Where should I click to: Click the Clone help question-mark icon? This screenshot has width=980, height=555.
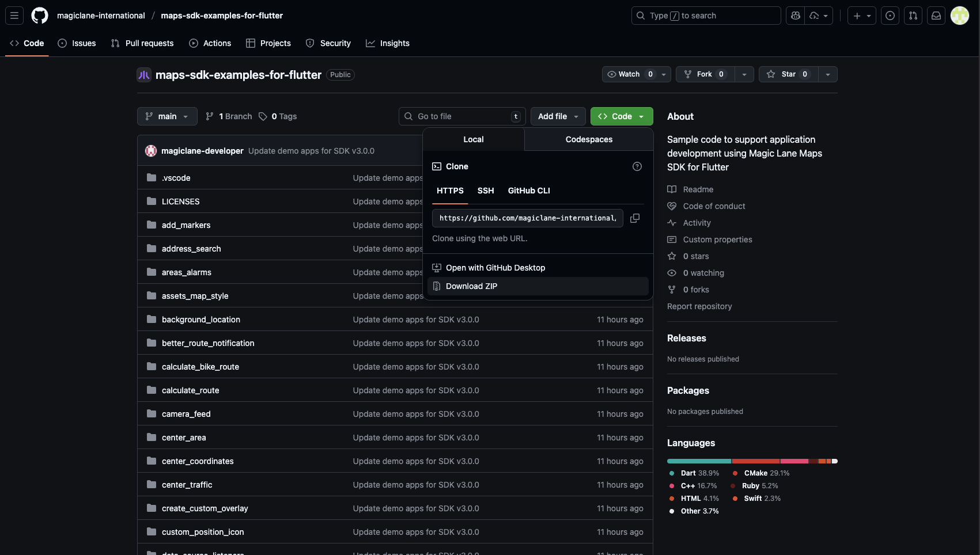[637, 166]
